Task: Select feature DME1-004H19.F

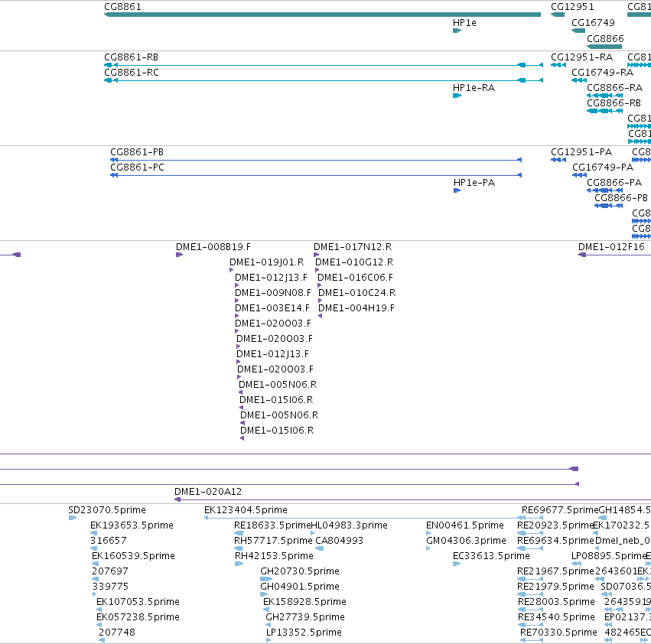Action: coord(356,308)
